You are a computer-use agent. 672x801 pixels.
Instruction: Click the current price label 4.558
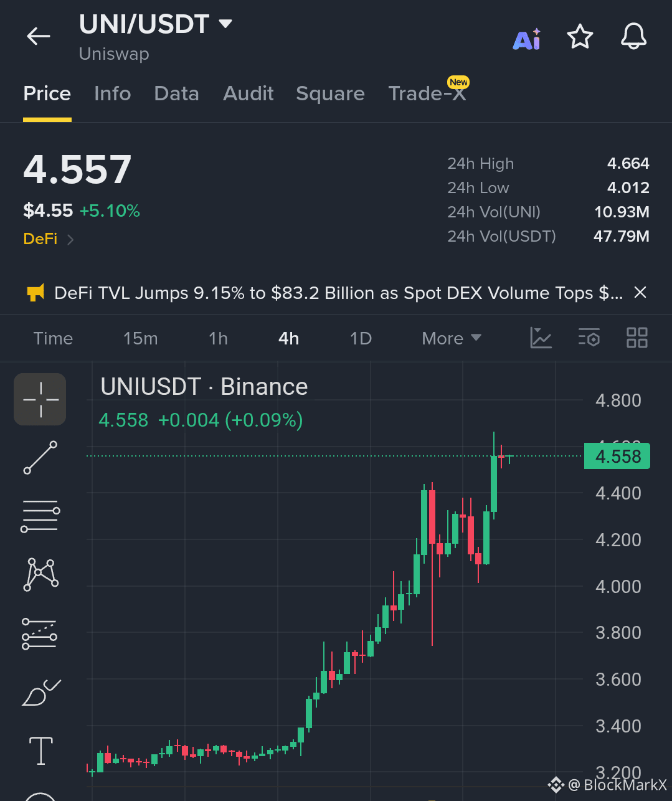tap(617, 457)
